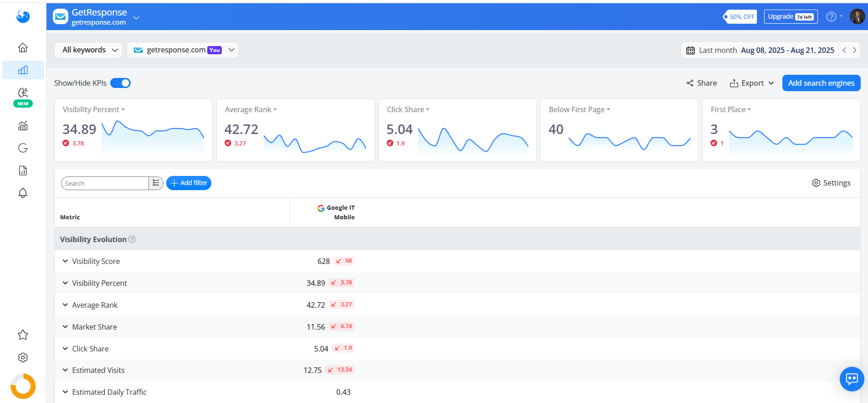Go to next date period arrow
868x403 pixels.
(854, 50)
